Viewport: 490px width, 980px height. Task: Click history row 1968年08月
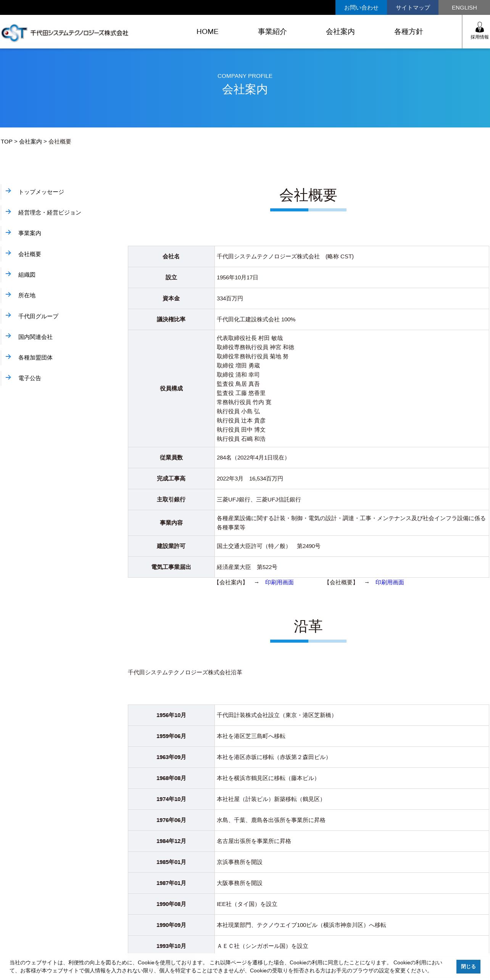coord(308,778)
